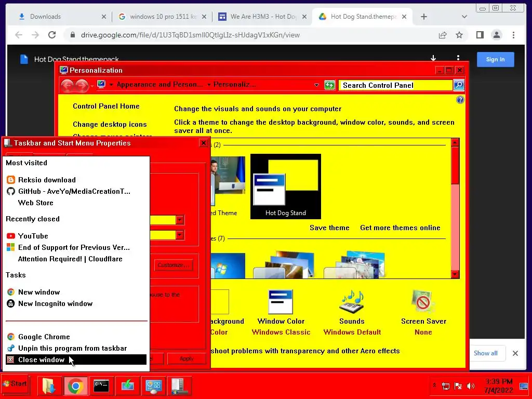The width and height of the screenshot is (532, 399).
Task: Select the Windows 7 Aero theme thumbnail
Action: pos(228,266)
